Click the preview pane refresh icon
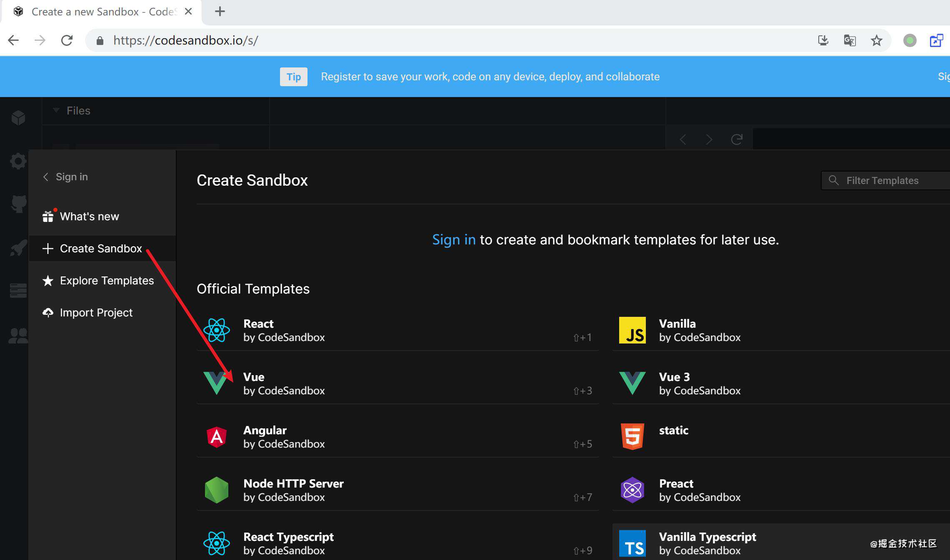950x560 pixels. [737, 139]
